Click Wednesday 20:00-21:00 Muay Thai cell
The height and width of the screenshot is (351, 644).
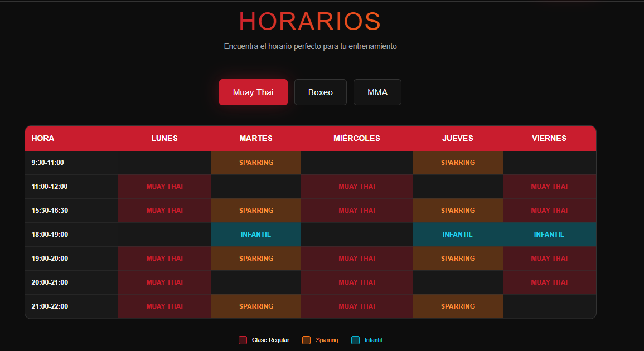point(357,282)
